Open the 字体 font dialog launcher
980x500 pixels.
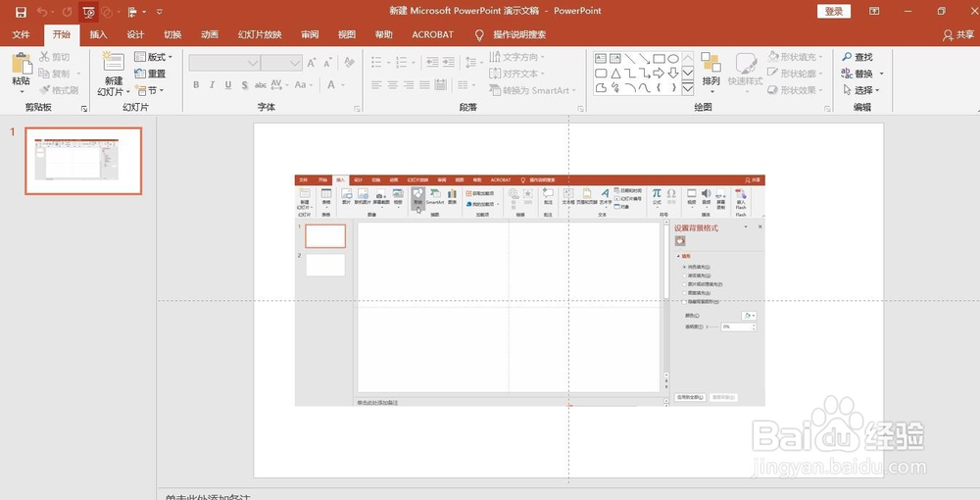tap(358, 109)
